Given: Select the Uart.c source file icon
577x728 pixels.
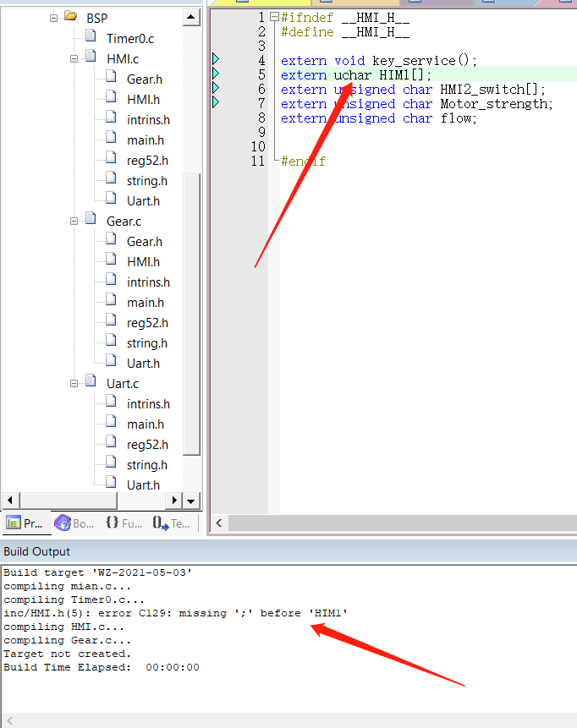Looking at the screenshot, I should click(91, 380).
